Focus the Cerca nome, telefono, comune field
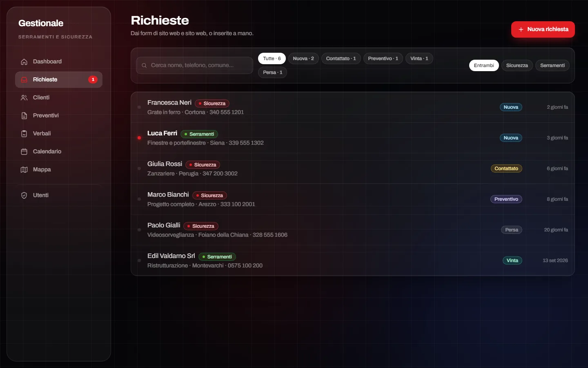 tap(194, 65)
